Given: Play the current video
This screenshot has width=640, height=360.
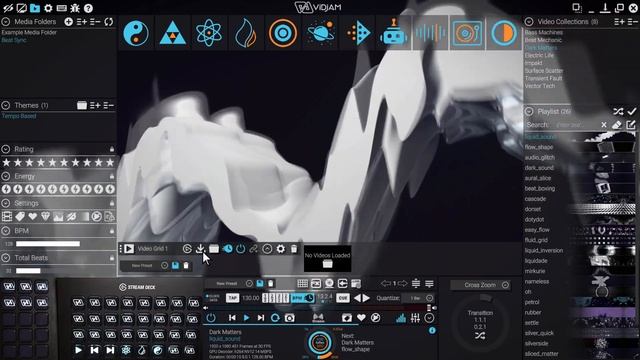Looking at the screenshot, I should 246,318.
